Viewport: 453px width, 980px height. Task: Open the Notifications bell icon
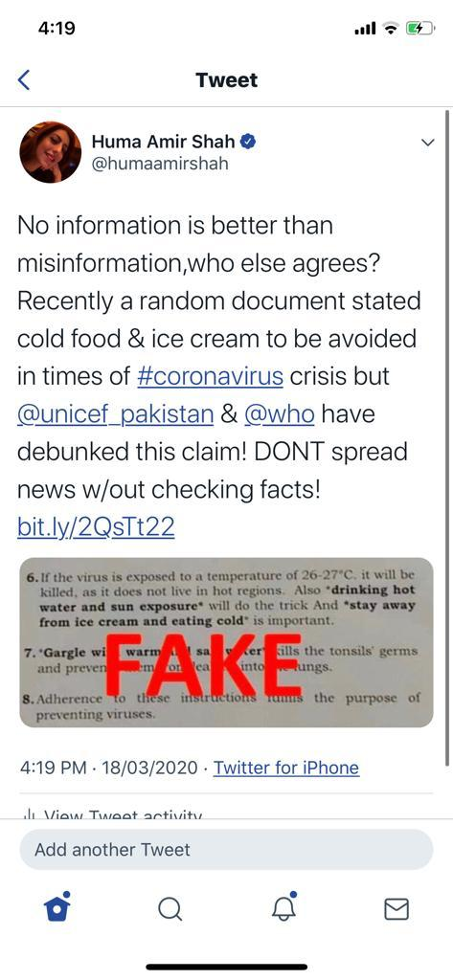click(283, 907)
